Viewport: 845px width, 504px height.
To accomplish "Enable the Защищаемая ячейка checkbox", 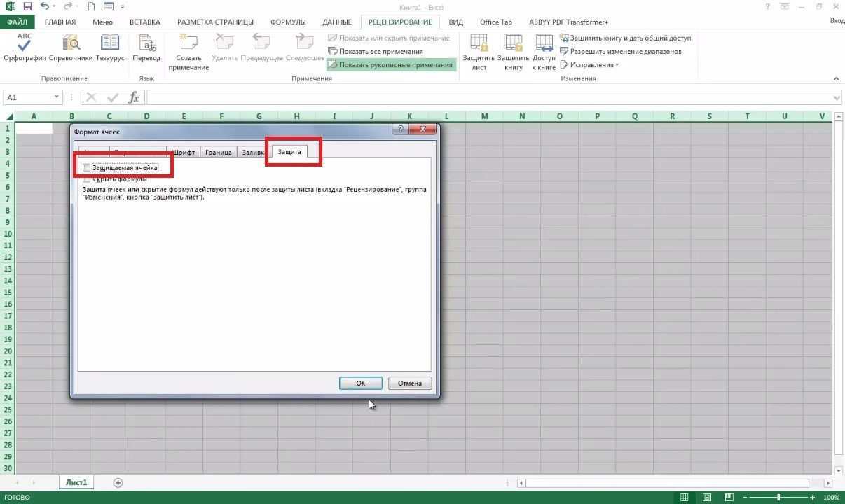I will 87,167.
